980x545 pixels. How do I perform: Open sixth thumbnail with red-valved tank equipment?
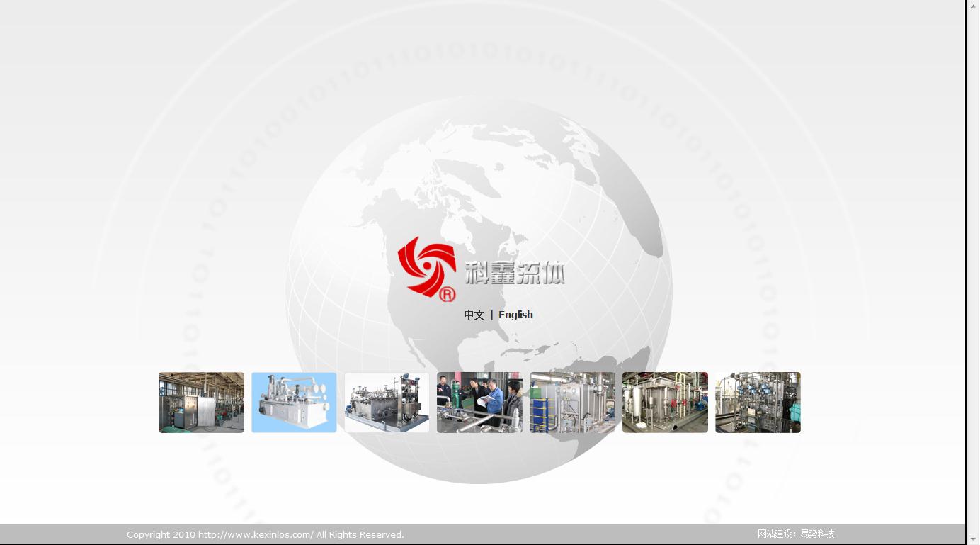[x=665, y=403]
